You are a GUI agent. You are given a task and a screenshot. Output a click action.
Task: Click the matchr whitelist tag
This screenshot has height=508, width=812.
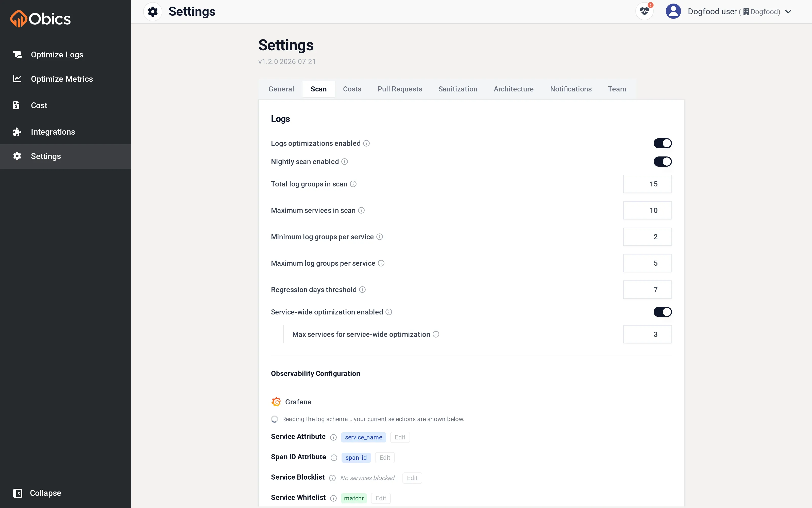[354, 498]
